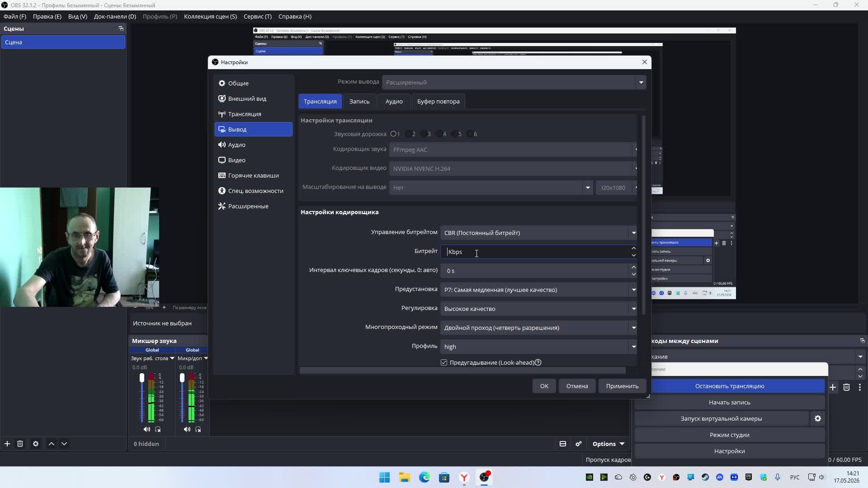This screenshot has height=488, width=868.
Task: Open Горячие клавиши settings category
Action: pos(253,175)
